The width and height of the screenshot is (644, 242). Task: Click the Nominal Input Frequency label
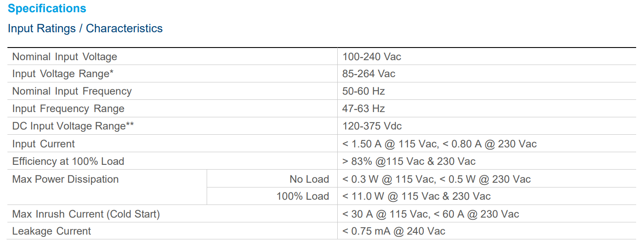(72, 92)
